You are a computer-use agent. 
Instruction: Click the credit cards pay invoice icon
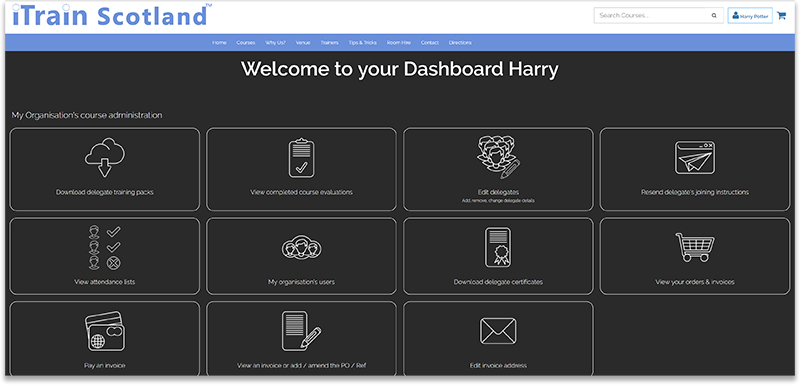[x=105, y=331]
